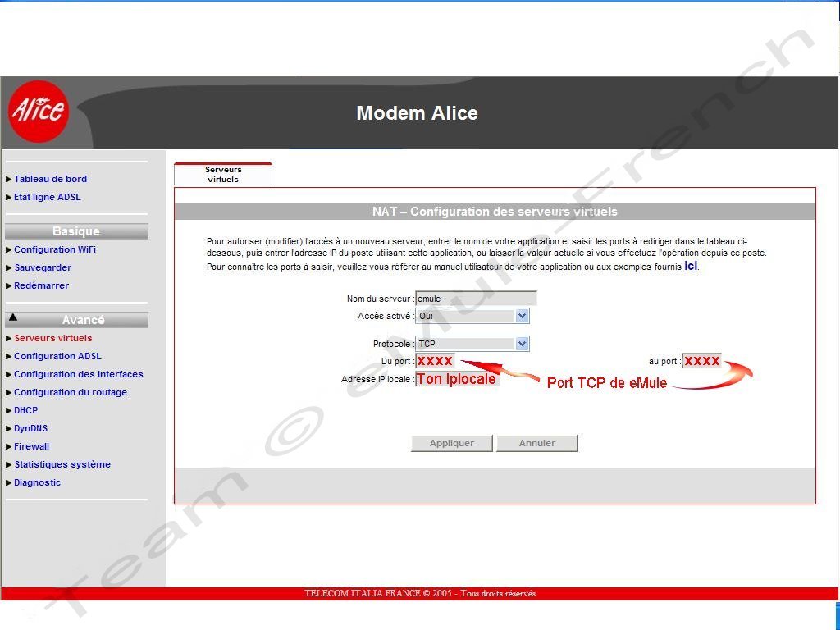Click the Adresse IP locale field
This screenshot has width=840, height=630.
coord(458,379)
